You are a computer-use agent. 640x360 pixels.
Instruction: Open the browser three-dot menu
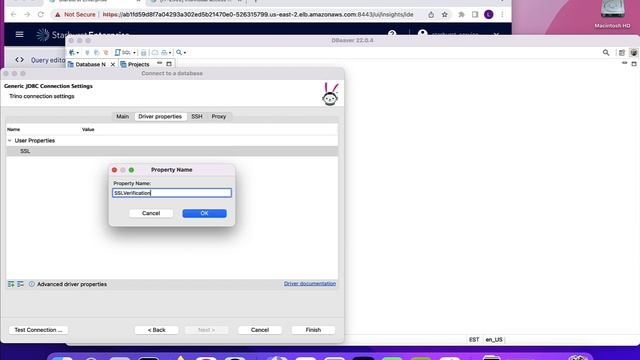coord(502,14)
